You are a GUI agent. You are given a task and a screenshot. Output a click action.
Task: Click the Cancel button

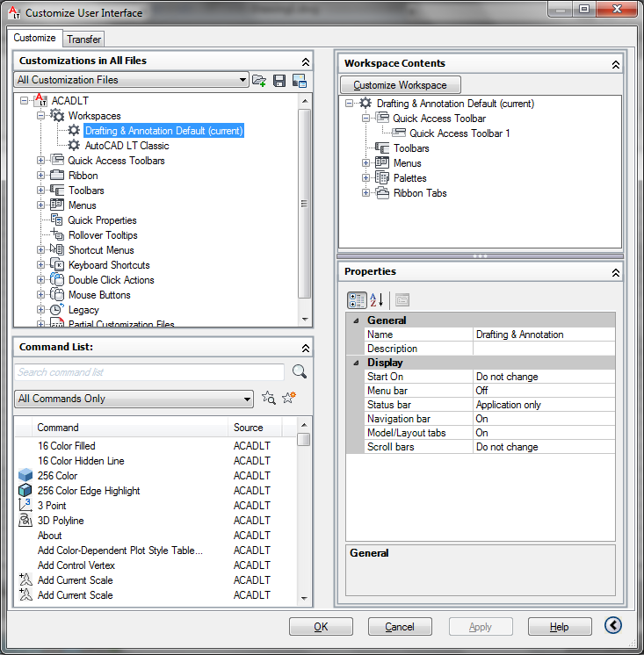(x=400, y=627)
